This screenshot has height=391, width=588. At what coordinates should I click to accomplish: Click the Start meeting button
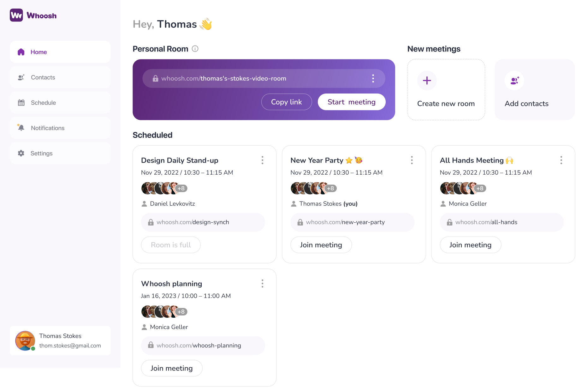(351, 102)
